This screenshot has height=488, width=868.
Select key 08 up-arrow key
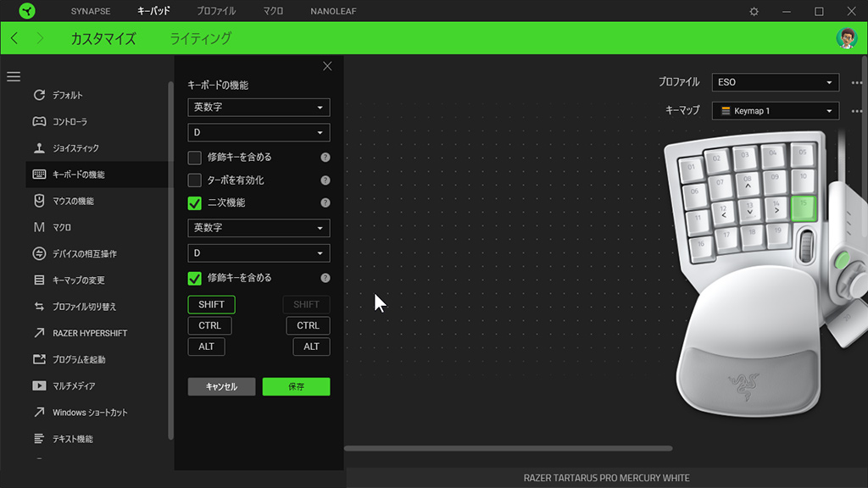click(x=748, y=183)
